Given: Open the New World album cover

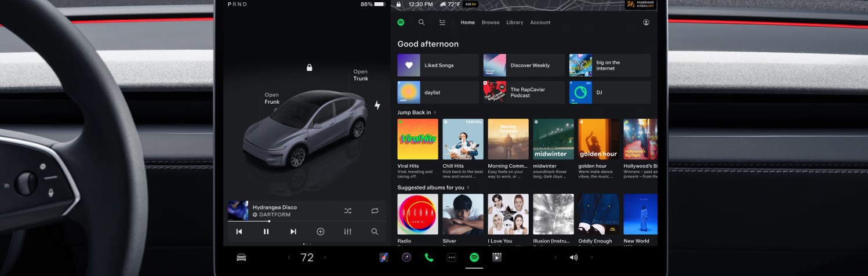Looking at the screenshot, I should point(640,214).
